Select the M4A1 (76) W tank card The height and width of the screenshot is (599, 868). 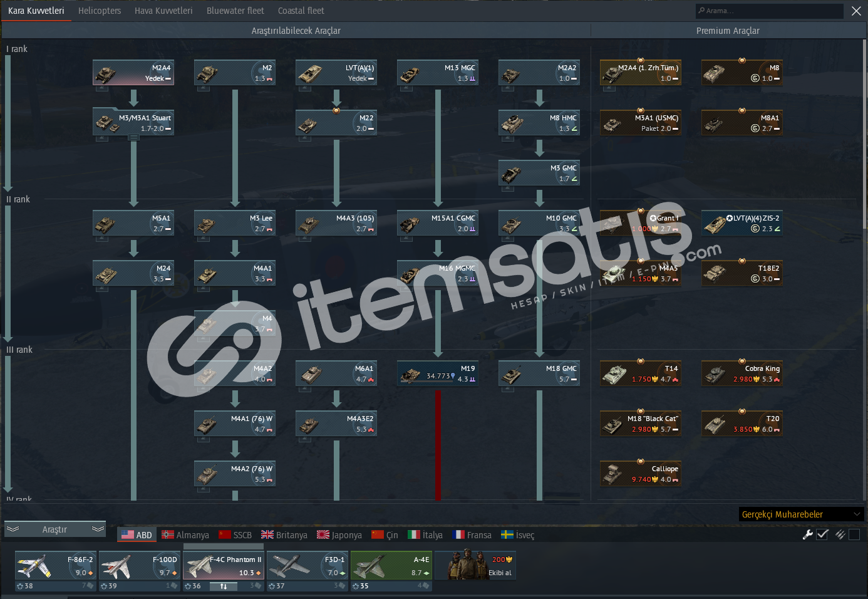tap(235, 424)
